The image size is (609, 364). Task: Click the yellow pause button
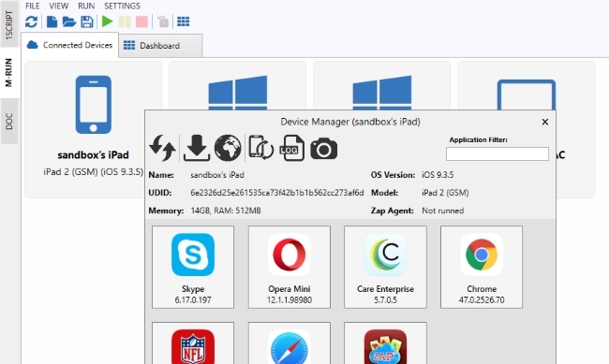pyautogui.click(x=125, y=22)
